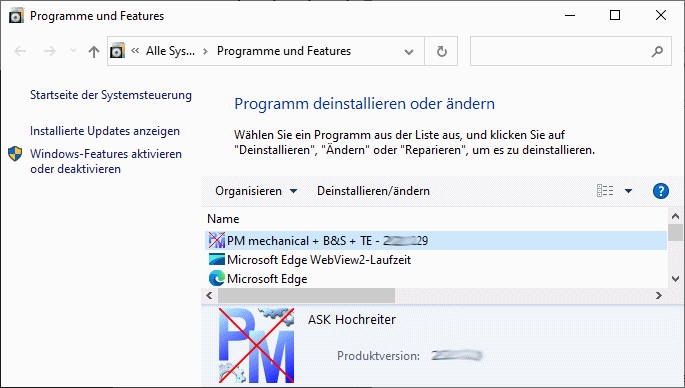Click the search magnifier icon
685x388 pixels.
[x=657, y=52]
